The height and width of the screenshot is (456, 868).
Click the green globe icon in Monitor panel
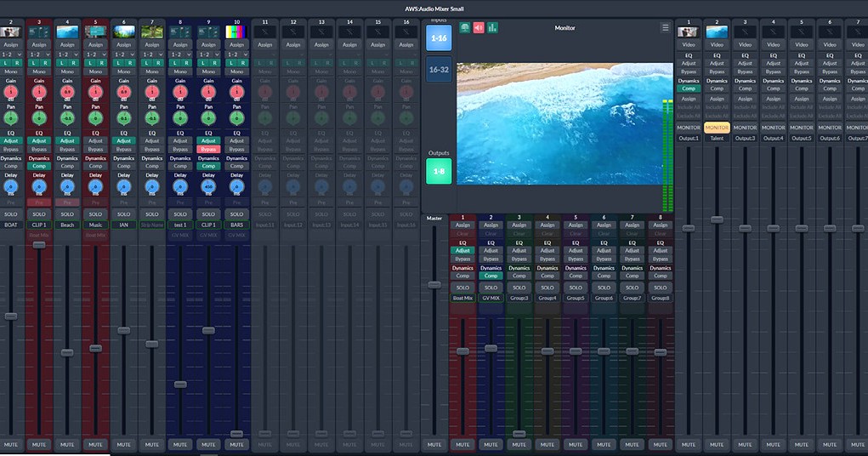click(465, 28)
